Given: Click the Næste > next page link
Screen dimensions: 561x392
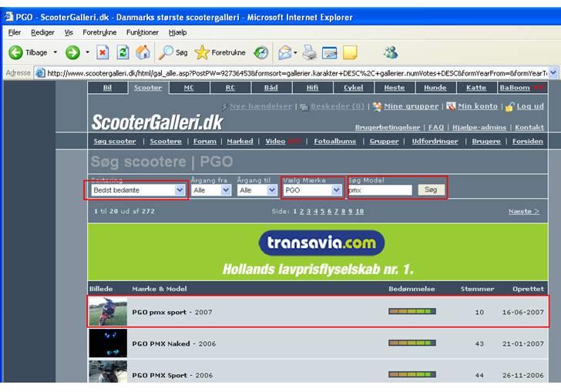Looking at the screenshot, I should [x=524, y=211].
